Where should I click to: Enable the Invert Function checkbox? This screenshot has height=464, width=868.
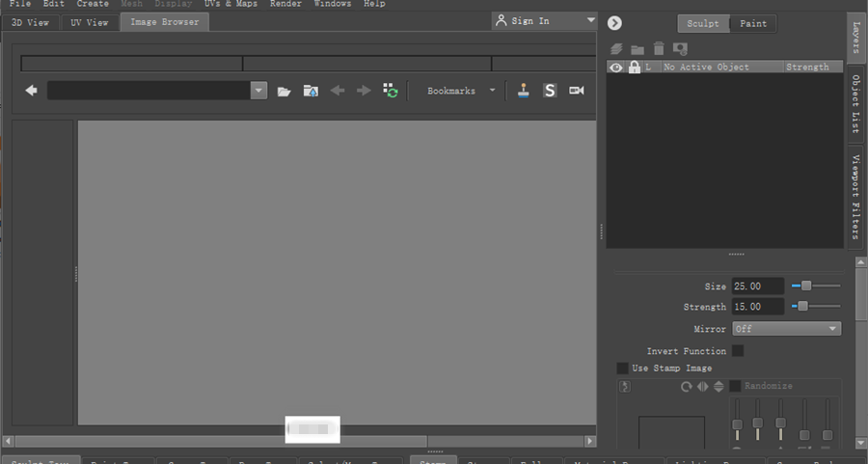click(x=738, y=350)
